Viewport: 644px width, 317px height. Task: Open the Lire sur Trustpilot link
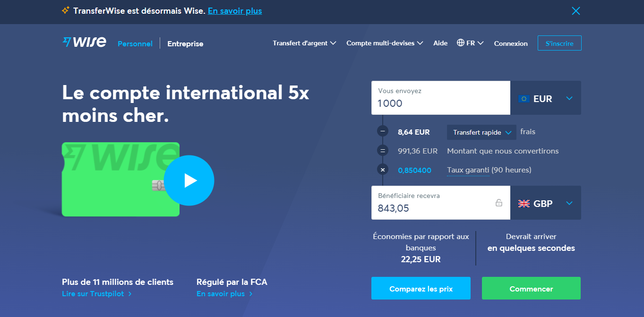[96, 294]
